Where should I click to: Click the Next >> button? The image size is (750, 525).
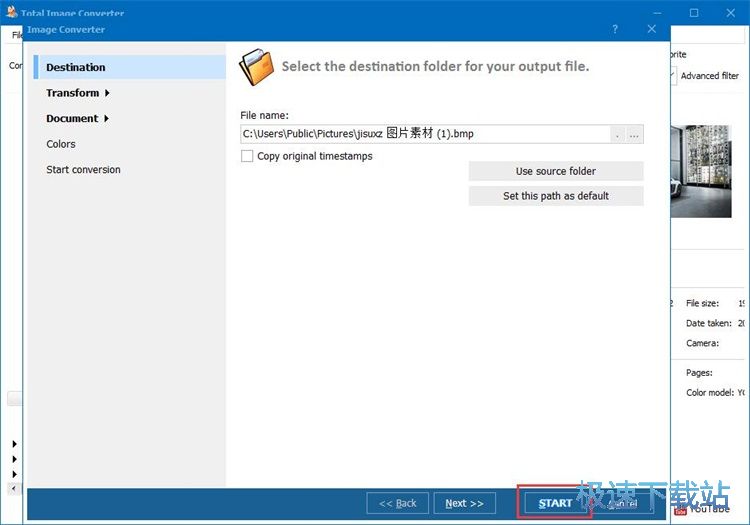coord(464,503)
